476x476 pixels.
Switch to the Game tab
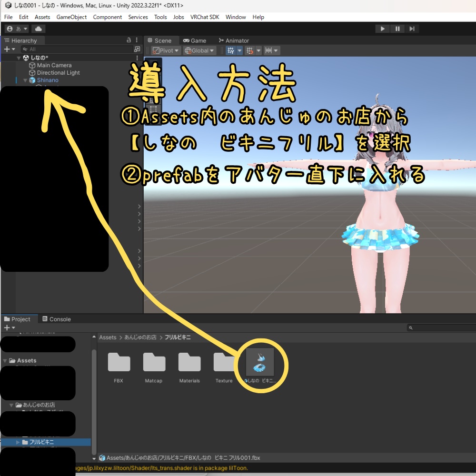[195, 40]
